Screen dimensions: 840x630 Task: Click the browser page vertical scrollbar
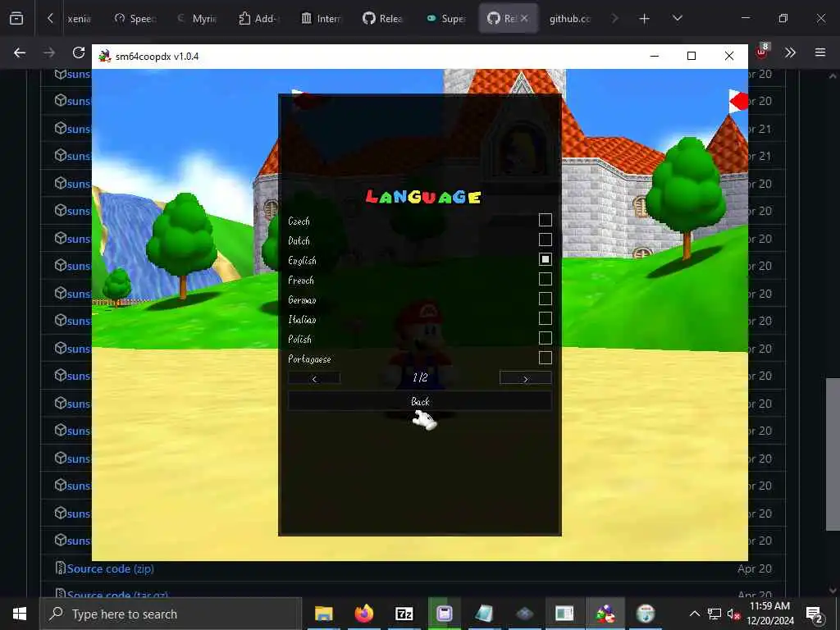pos(833,454)
